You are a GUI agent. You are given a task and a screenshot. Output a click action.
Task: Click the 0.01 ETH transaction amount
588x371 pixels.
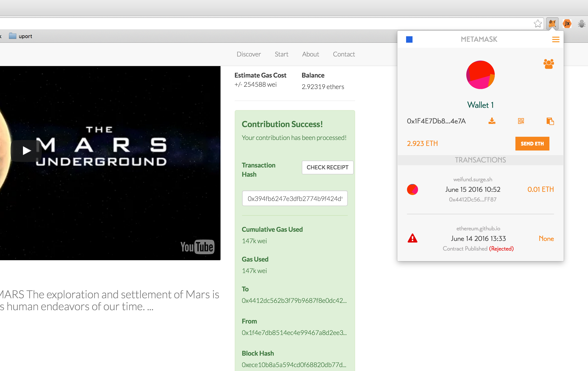pos(540,190)
